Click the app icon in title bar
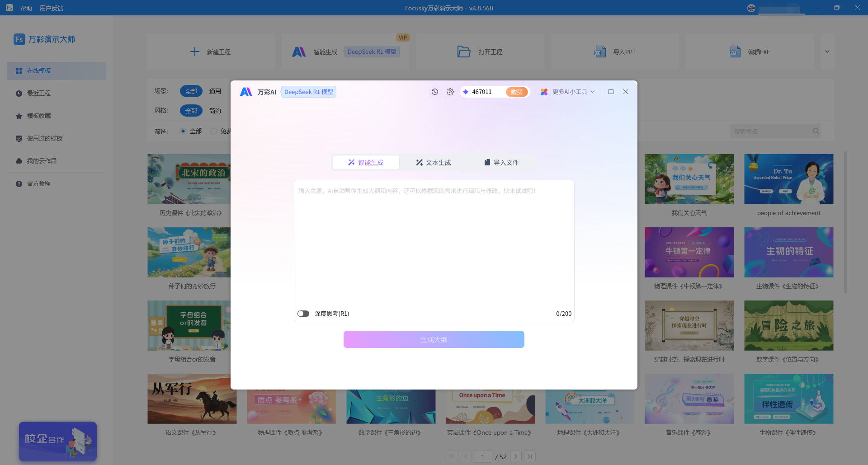868x465 pixels. click(x=9, y=8)
